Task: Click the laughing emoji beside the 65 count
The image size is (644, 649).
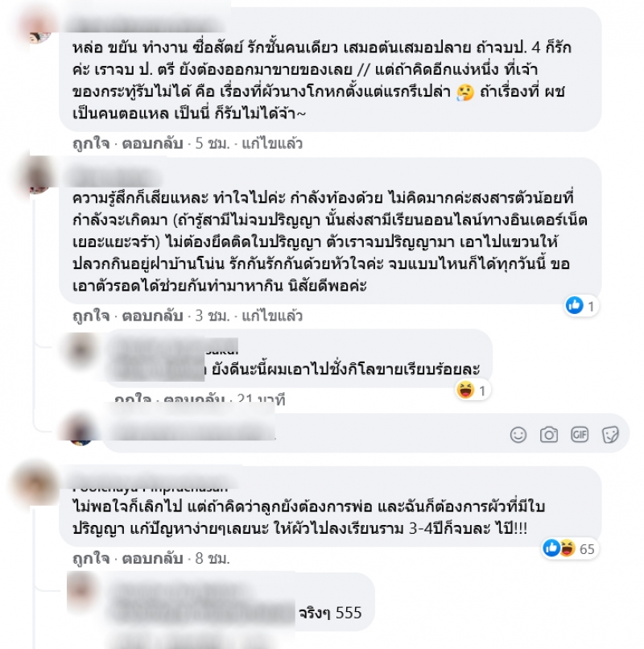Action: [568, 548]
